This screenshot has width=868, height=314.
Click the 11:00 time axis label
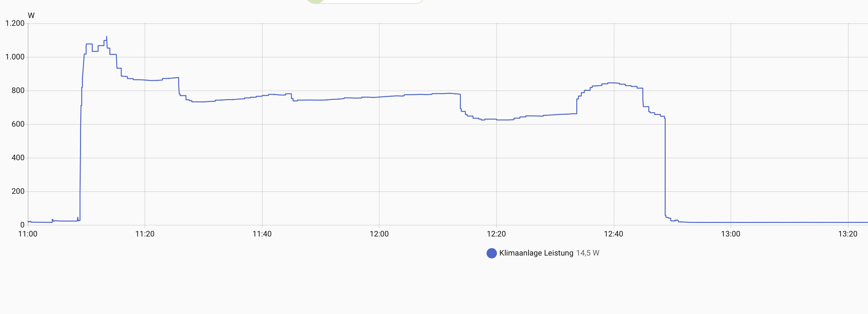click(28, 234)
